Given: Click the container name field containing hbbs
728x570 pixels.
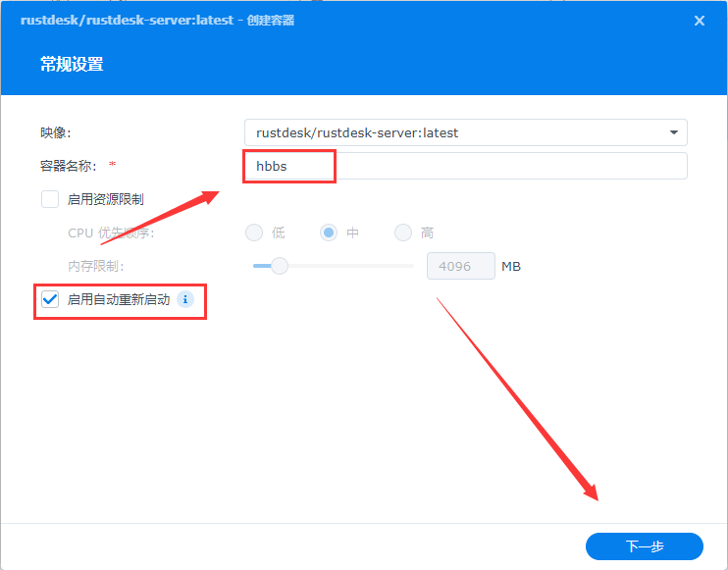Looking at the screenshot, I should click(466, 166).
